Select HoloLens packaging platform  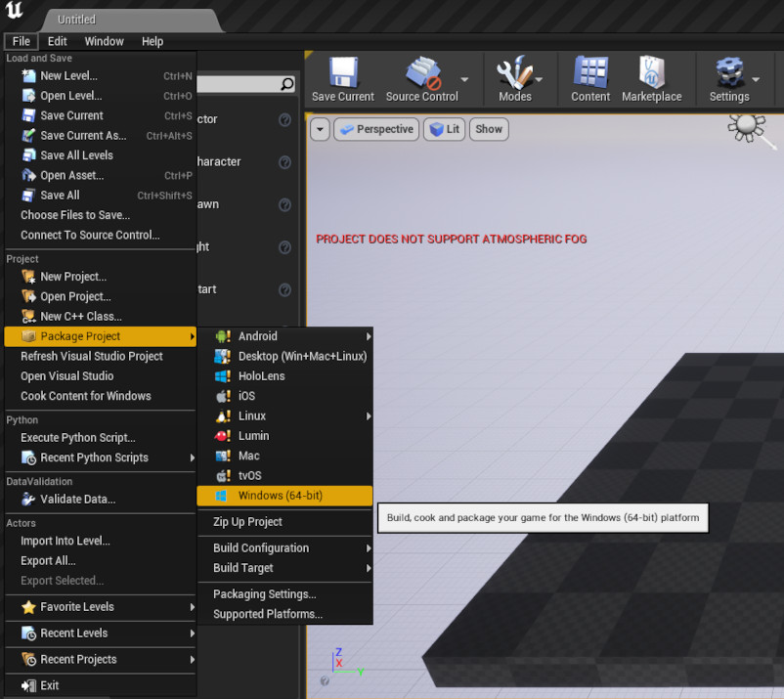point(285,376)
